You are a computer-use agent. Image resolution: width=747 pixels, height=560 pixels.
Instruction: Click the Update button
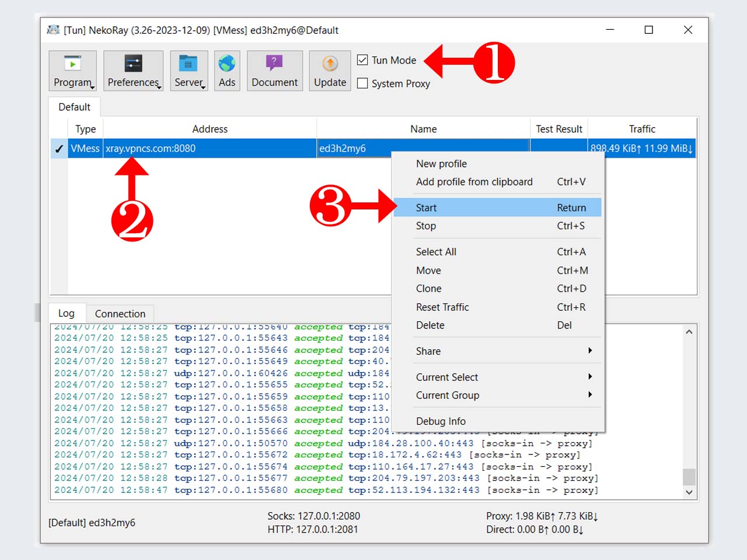coord(330,71)
